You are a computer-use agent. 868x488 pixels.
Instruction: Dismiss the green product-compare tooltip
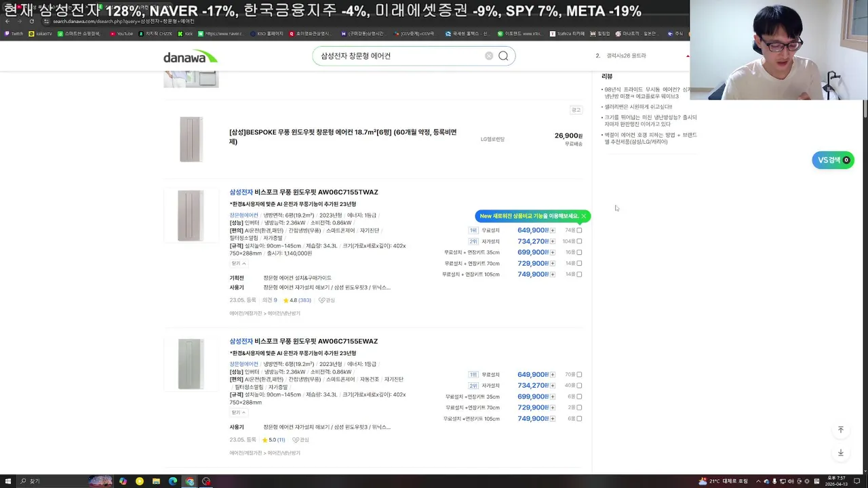(583, 216)
